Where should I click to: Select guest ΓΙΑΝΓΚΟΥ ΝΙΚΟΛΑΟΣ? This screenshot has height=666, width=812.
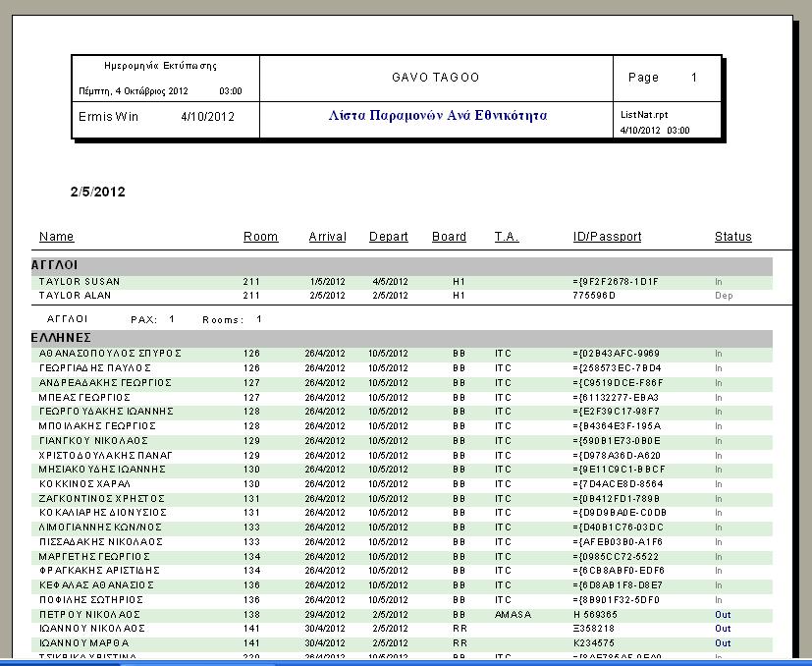(93, 441)
